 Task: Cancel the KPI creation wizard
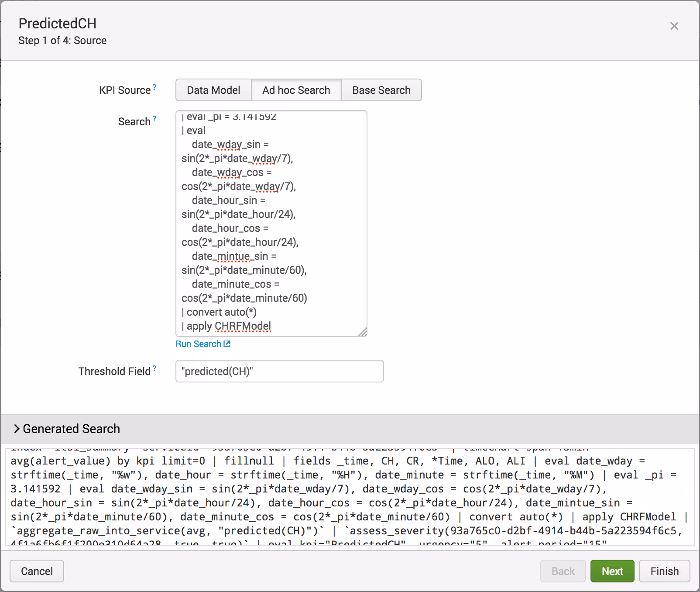[x=37, y=571]
